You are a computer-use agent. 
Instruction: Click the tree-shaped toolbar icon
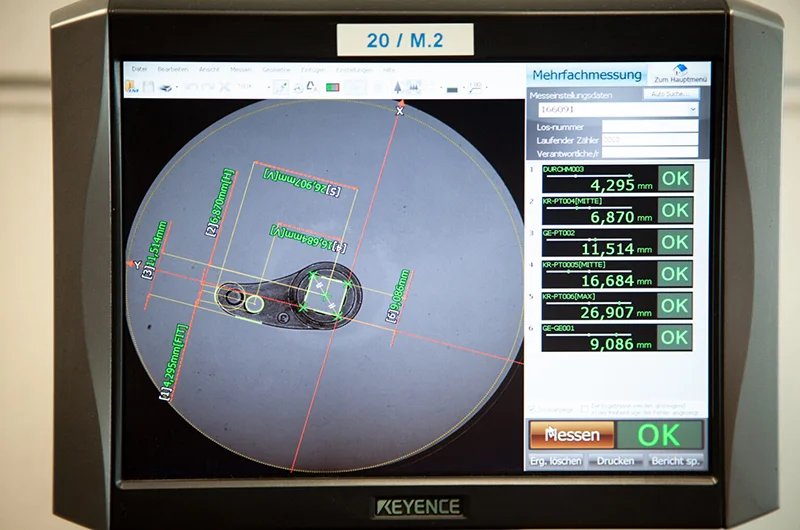(x=397, y=87)
